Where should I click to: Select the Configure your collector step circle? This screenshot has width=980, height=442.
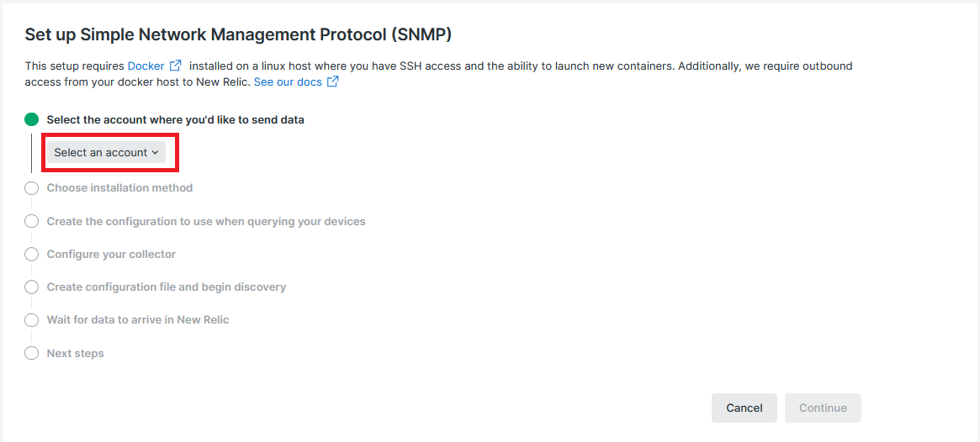point(31,254)
